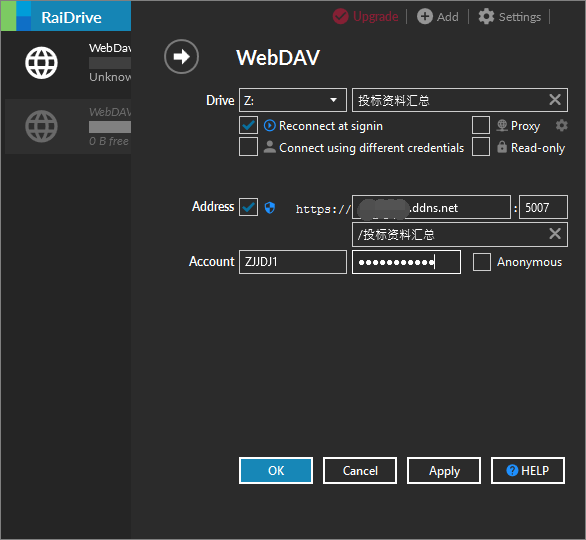Click the usage bar under the first WebDav entry
The width and height of the screenshot is (586, 540).
[x=110, y=63]
